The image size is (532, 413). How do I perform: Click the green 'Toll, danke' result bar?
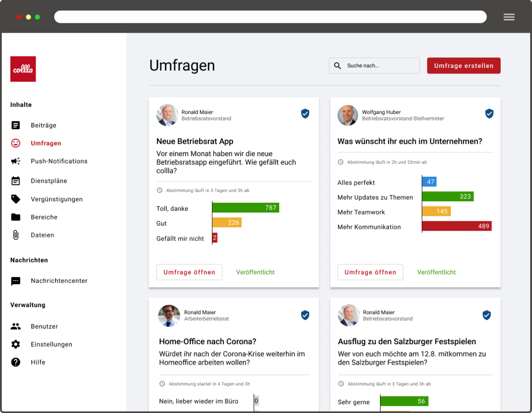(x=245, y=207)
